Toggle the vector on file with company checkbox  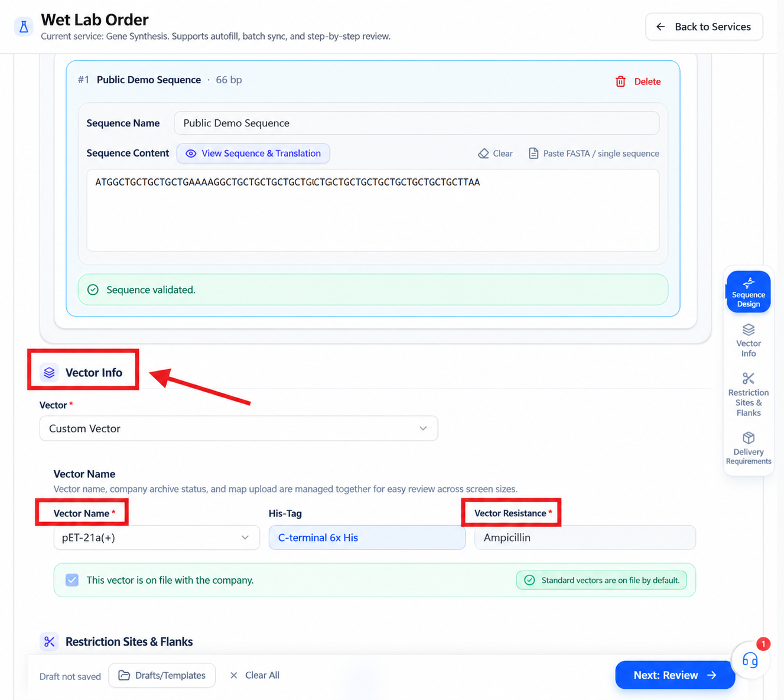[x=72, y=580]
